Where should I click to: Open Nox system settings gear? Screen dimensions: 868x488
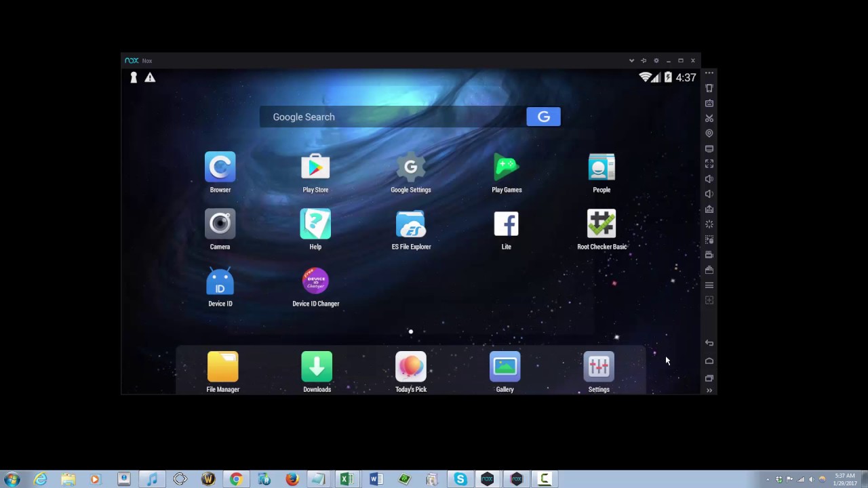point(656,60)
